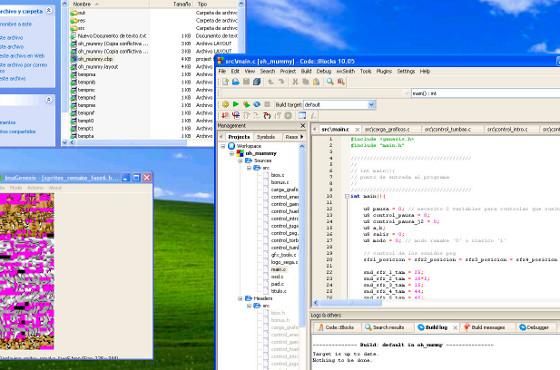Run the program with green play icon
Image resolution: width=560 pixels, height=370 pixels.
[236, 104]
